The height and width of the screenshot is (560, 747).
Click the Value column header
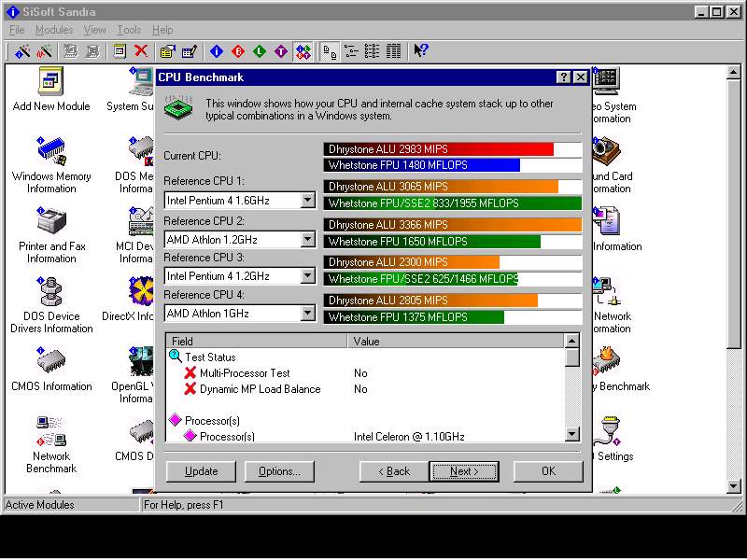[456, 341]
